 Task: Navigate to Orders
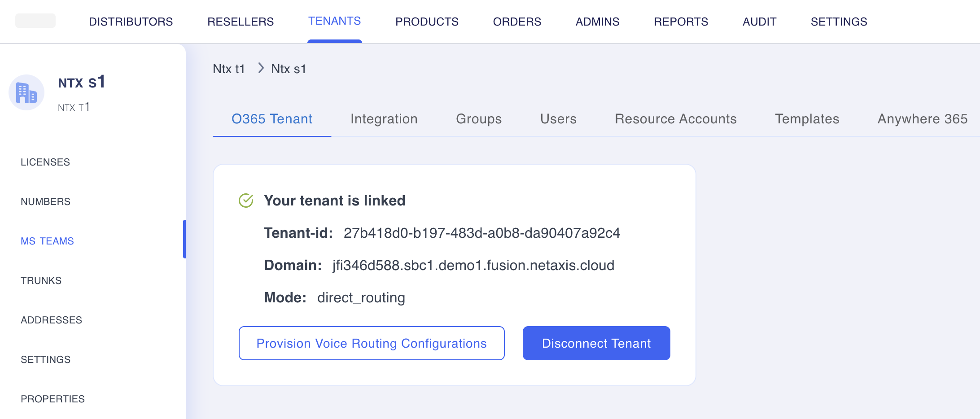click(517, 22)
